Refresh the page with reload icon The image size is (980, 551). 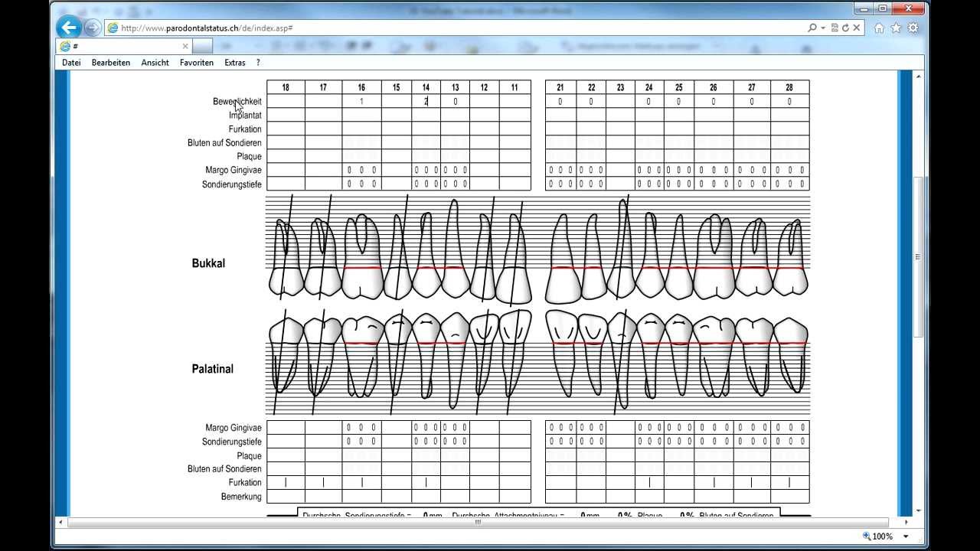(845, 28)
